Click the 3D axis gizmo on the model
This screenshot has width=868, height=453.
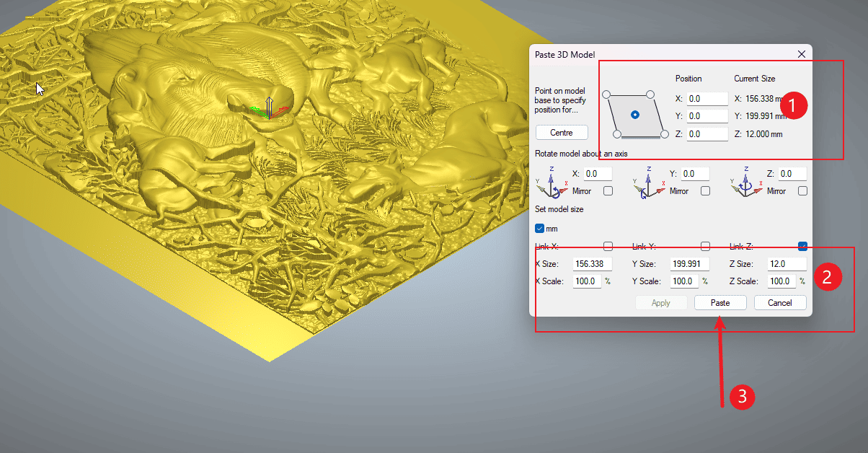(x=268, y=109)
